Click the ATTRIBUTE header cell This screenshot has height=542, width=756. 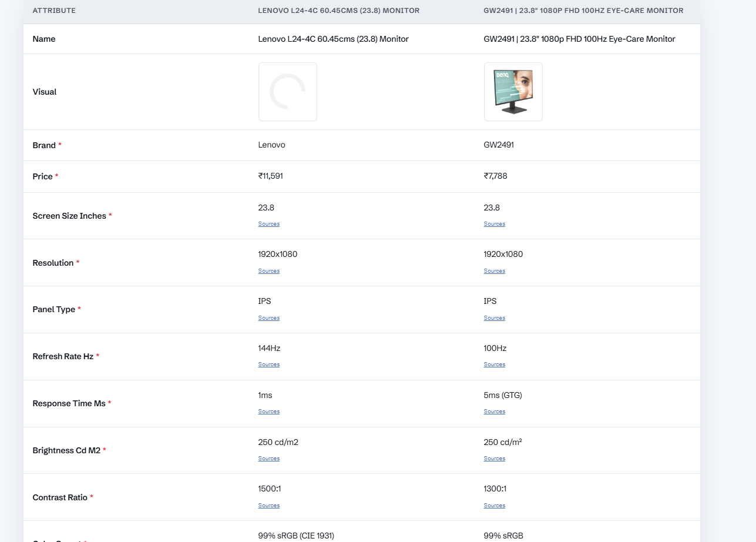(x=52, y=11)
